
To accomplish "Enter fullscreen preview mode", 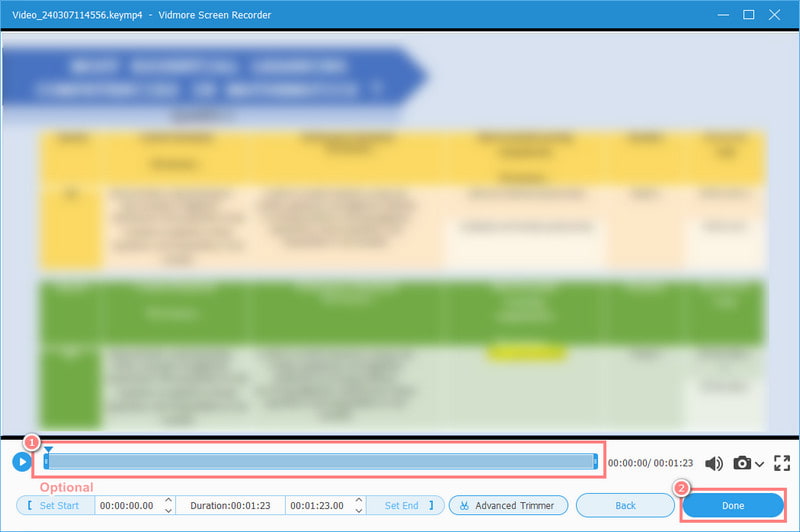I will click(782, 464).
